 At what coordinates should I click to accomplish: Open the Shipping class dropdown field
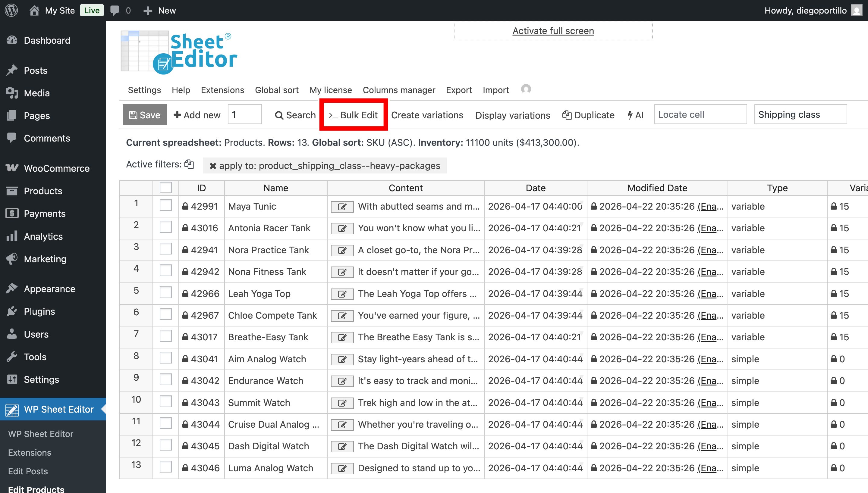coord(800,114)
